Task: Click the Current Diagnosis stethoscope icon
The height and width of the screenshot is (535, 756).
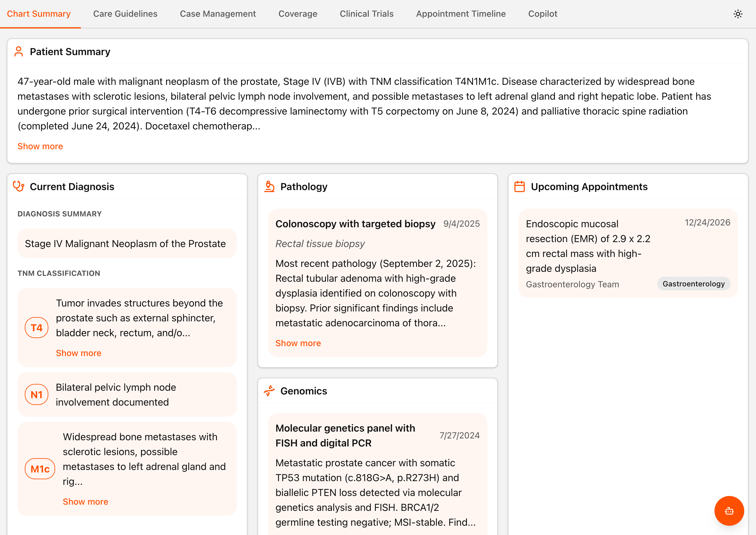Action: coord(19,186)
